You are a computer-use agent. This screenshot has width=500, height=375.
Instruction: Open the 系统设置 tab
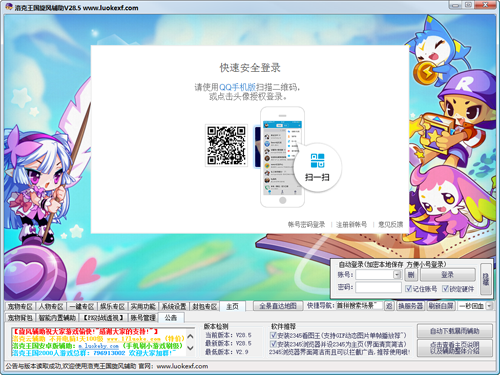(x=174, y=306)
